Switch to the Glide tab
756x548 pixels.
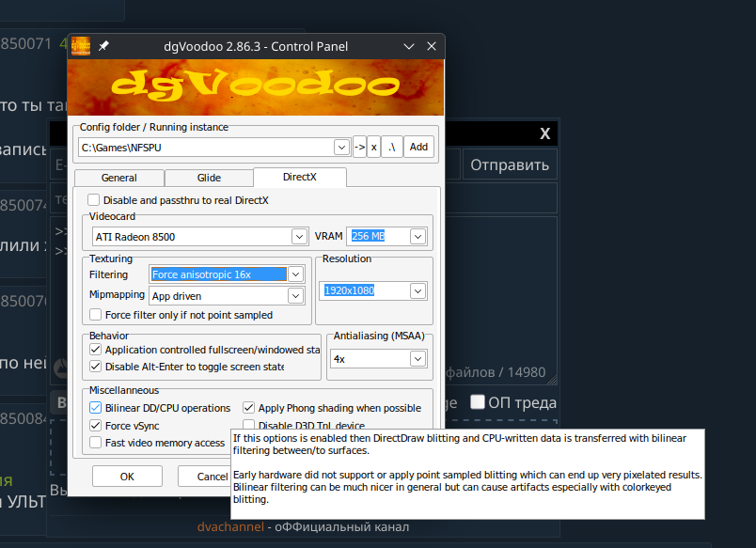[x=209, y=178]
